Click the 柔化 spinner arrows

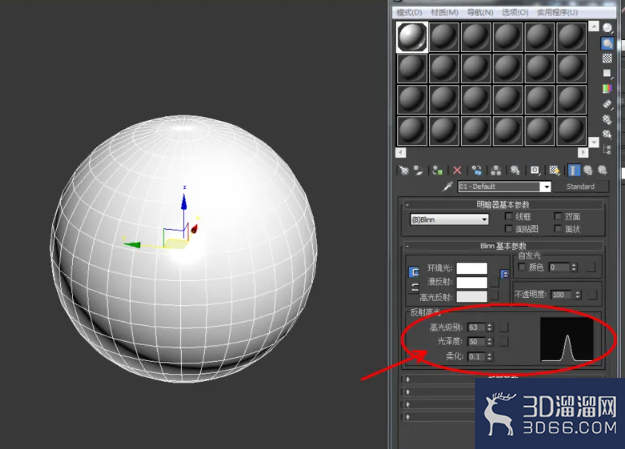coord(489,356)
